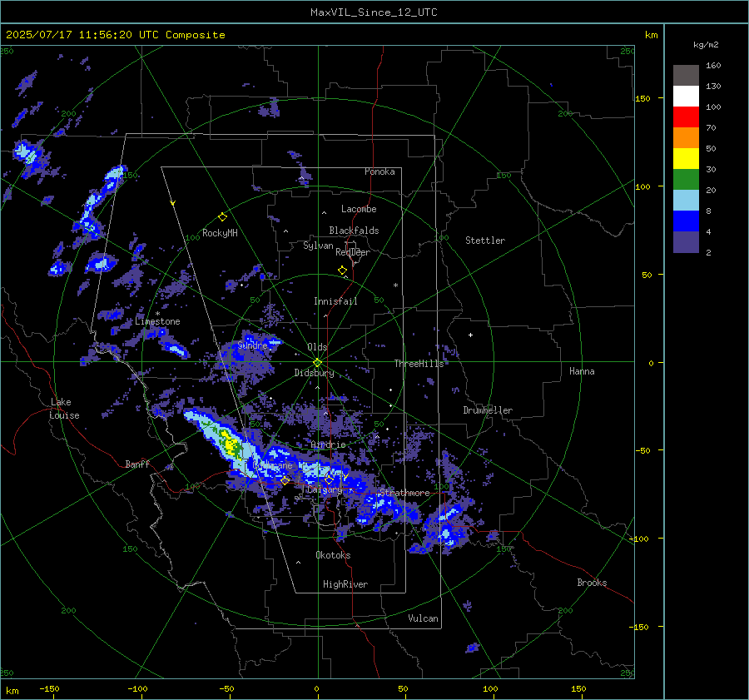Pick the purple 2–4 legend swatch
Viewport: 749px width, 700px height.
click(x=686, y=242)
